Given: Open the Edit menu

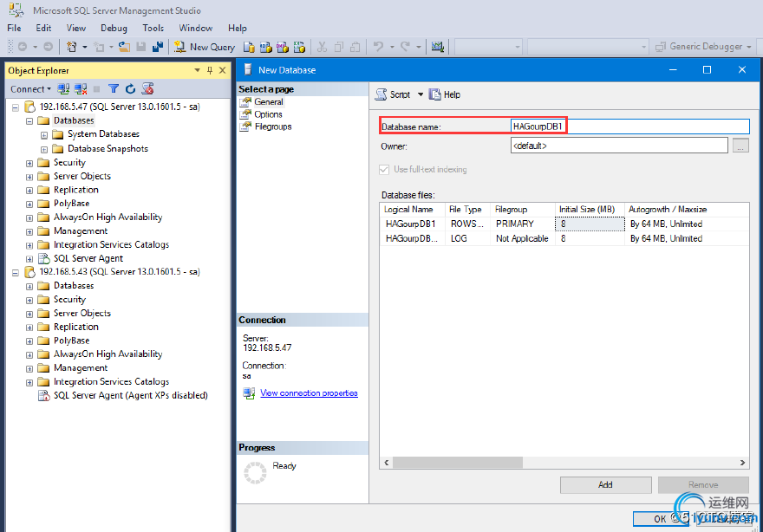Looking at the screenshot, I should (43, 29).
